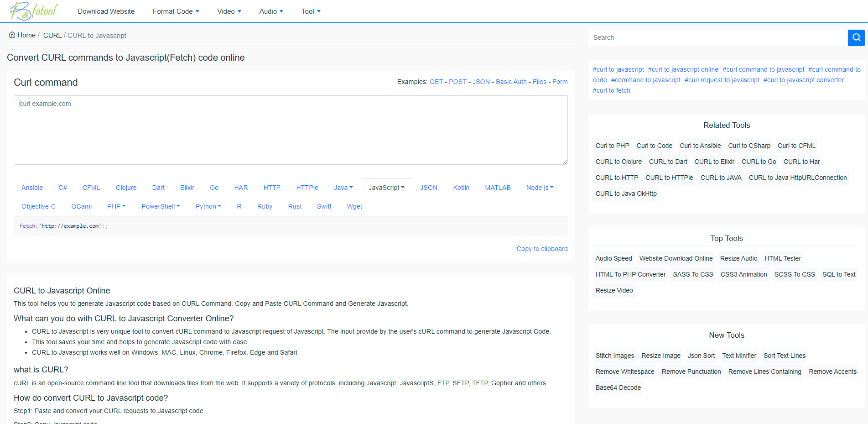This screenshot has height=424, width=868.
Task: Click the Bfotool logo
Action: [34, 11]
